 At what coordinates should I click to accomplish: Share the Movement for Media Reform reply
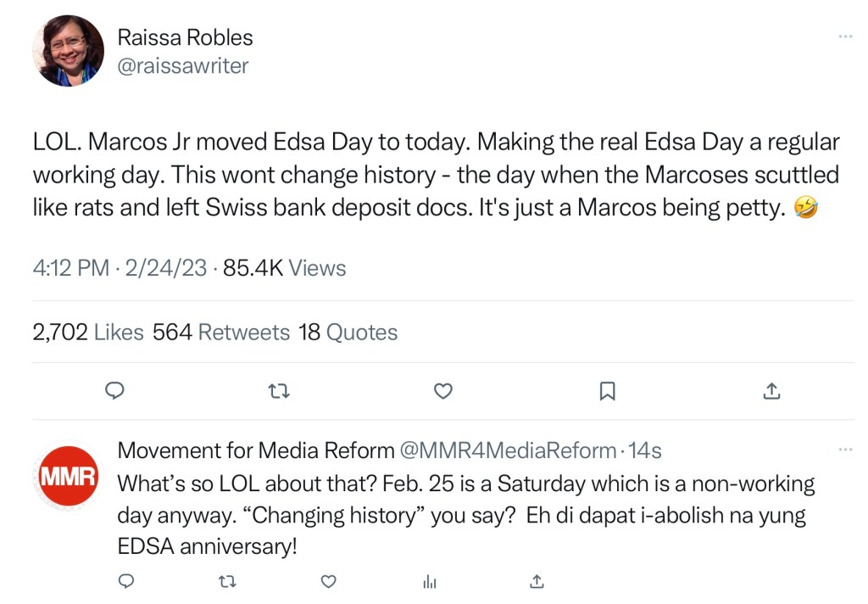pyautogui.click(x=536, y=581)
